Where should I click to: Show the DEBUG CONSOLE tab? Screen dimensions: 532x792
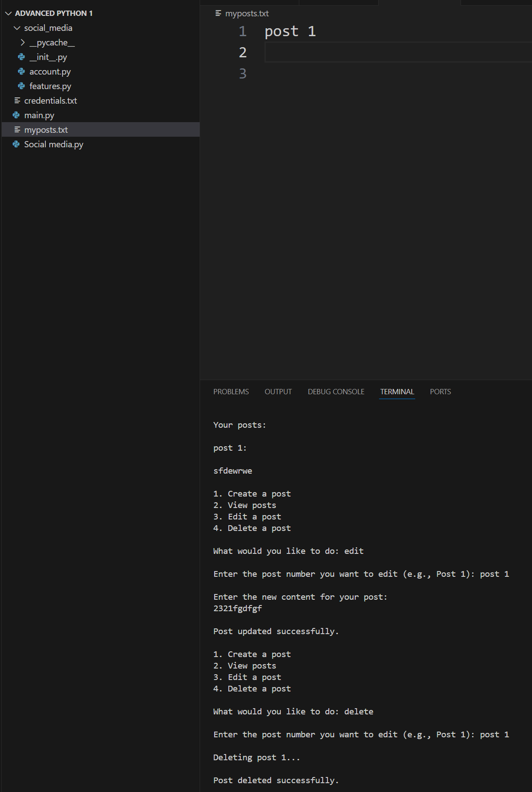336,392
